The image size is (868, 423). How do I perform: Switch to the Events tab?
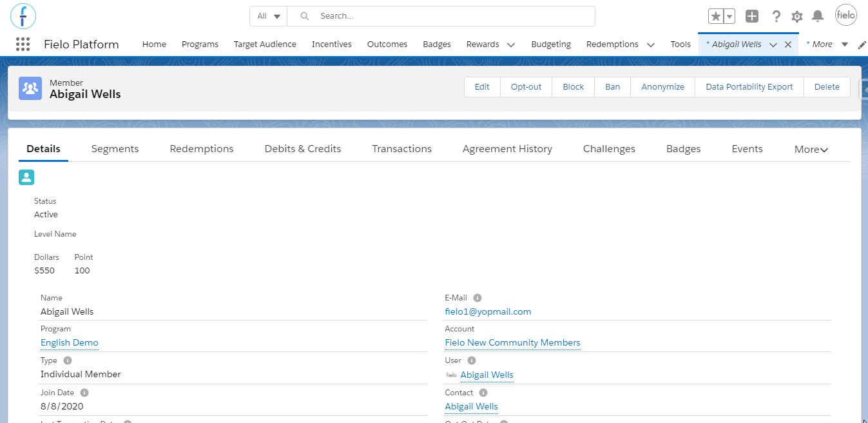click(x=747, y=149)
